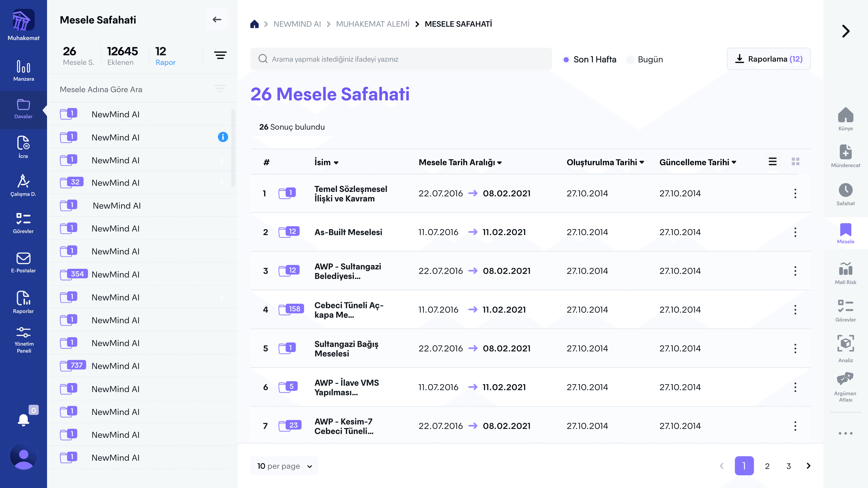
Task: Click MUHAKEMAT ALEMİ breadcrumb link
Action: [373, 24]
